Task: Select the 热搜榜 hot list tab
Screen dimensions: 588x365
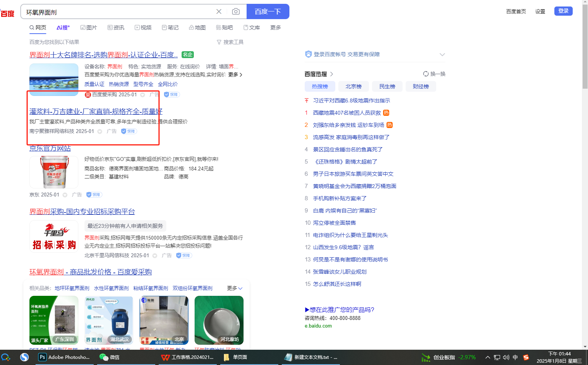Action: 320,86
